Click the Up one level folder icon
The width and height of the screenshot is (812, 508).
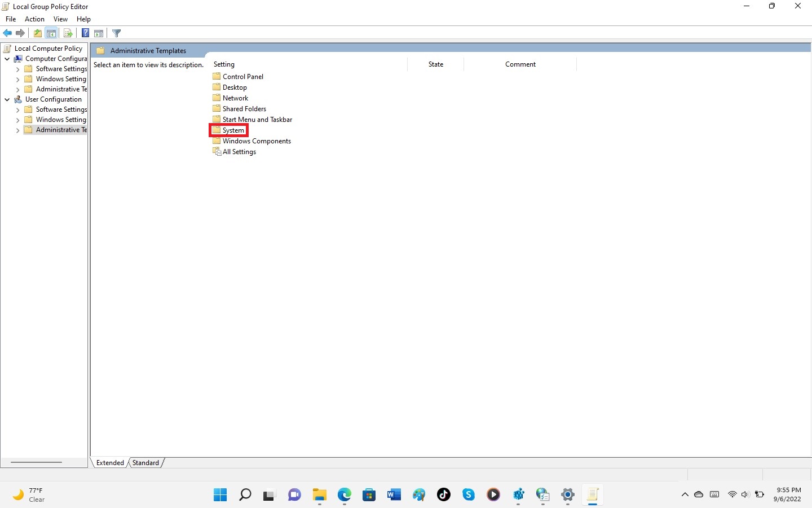(37, 33)
